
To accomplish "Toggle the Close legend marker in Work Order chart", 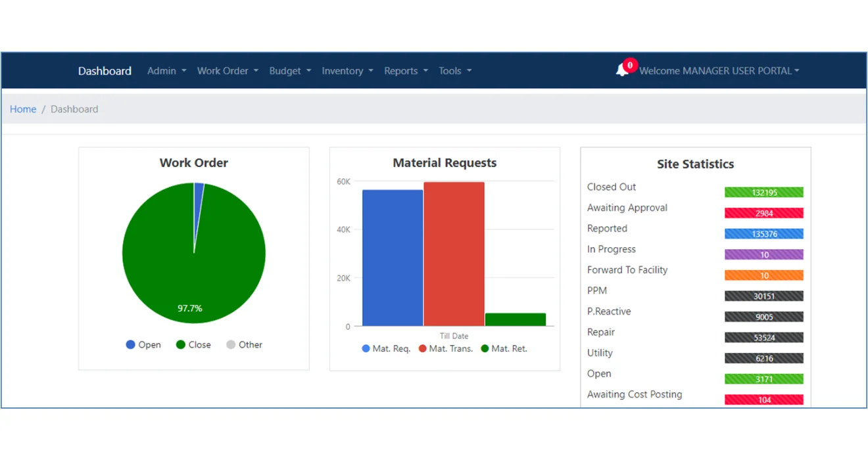I will [x=181, y=345].
